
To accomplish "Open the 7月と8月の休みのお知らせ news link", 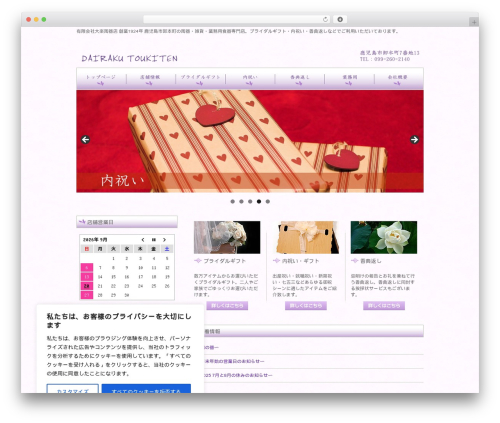I will point(238,375).
